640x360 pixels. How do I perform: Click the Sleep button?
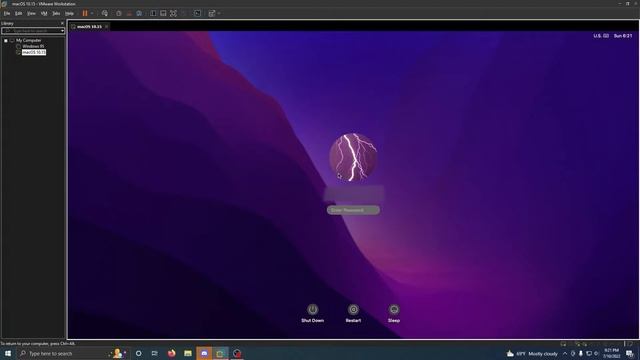coord(394,313)
